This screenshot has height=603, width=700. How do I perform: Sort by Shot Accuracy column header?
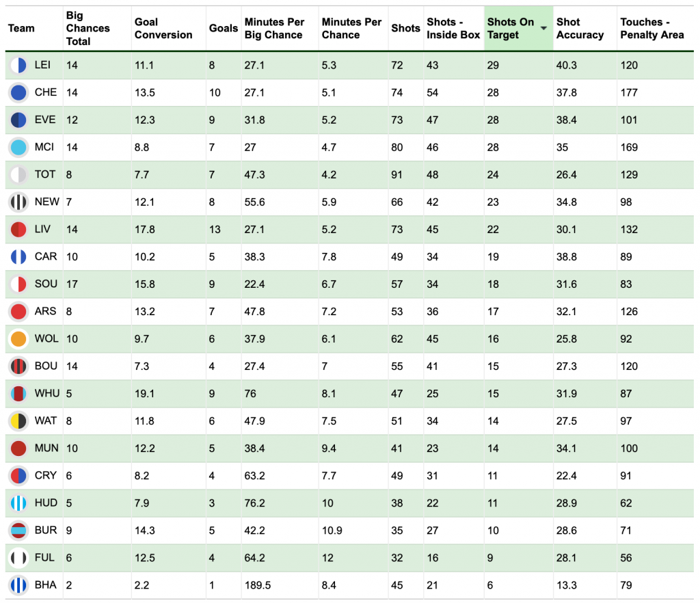tap(580, 28)
